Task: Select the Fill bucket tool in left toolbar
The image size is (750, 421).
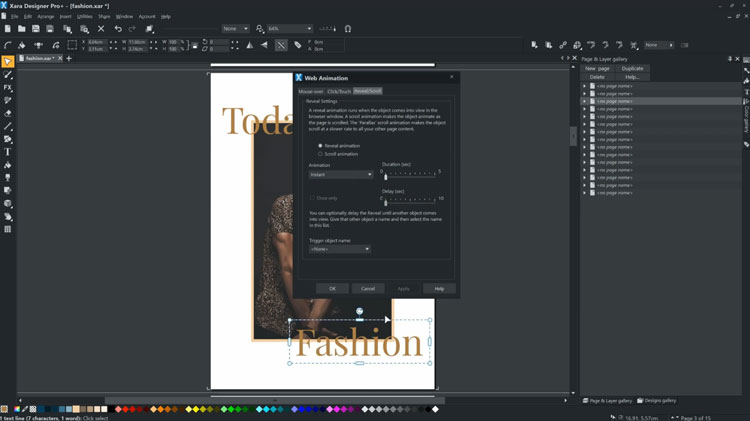Action: [8, 165]
